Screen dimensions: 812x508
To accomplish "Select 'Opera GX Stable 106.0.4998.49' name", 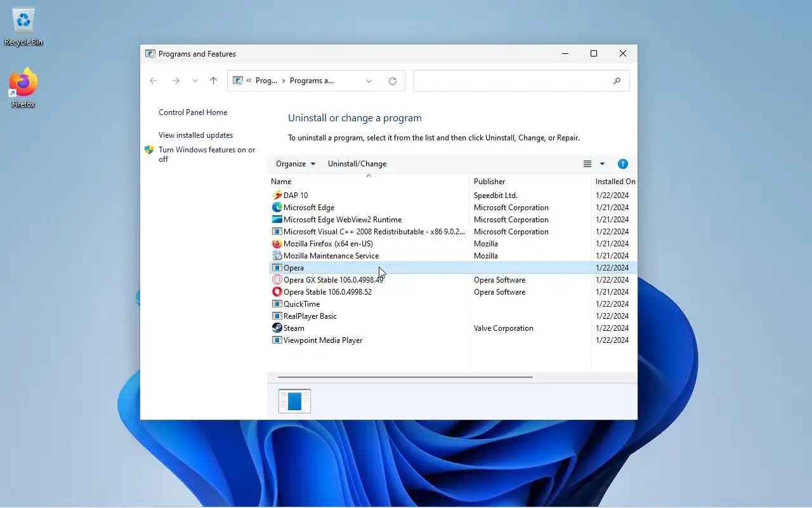I will coord(334,280).
